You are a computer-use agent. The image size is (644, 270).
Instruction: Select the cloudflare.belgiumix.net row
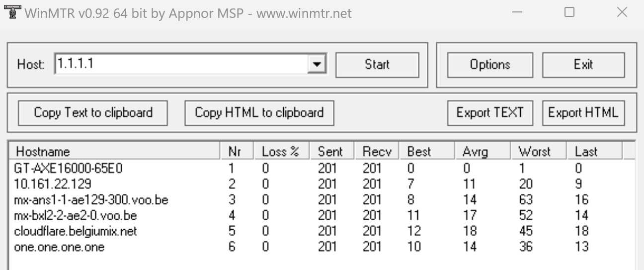point(321,231)
